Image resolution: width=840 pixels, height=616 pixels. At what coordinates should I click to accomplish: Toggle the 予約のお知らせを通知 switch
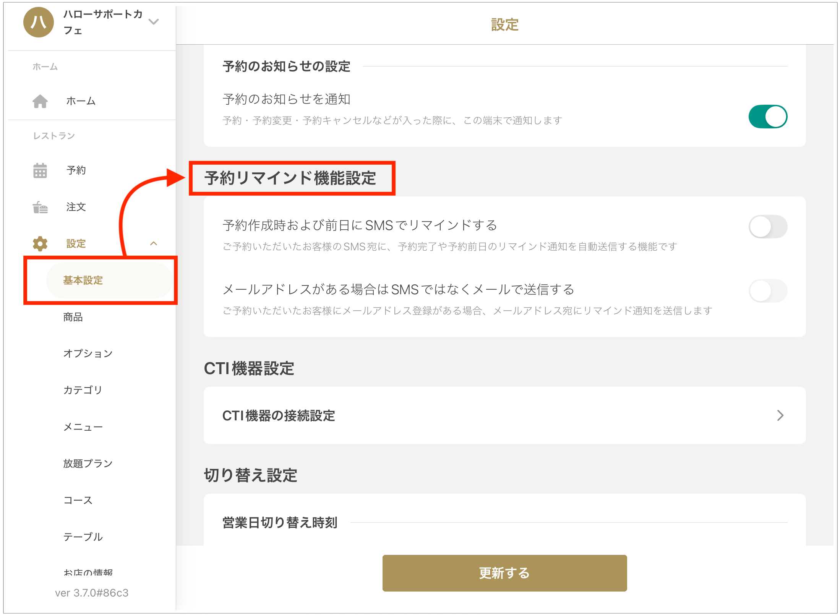coord(767,117)
